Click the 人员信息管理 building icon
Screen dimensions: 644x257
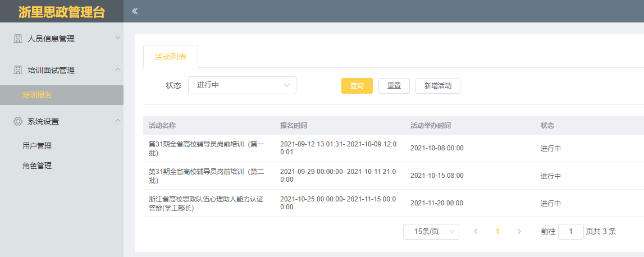coord(18,39)
